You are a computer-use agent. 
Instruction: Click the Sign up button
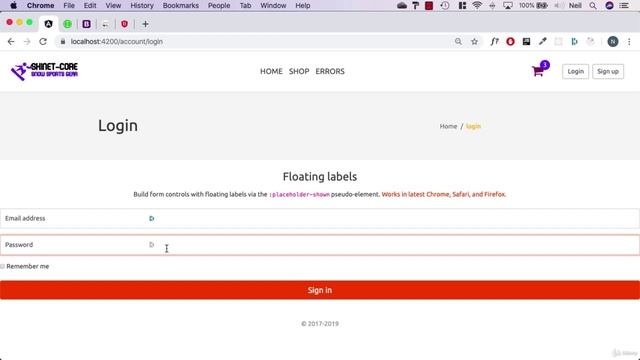click(608, 71)
